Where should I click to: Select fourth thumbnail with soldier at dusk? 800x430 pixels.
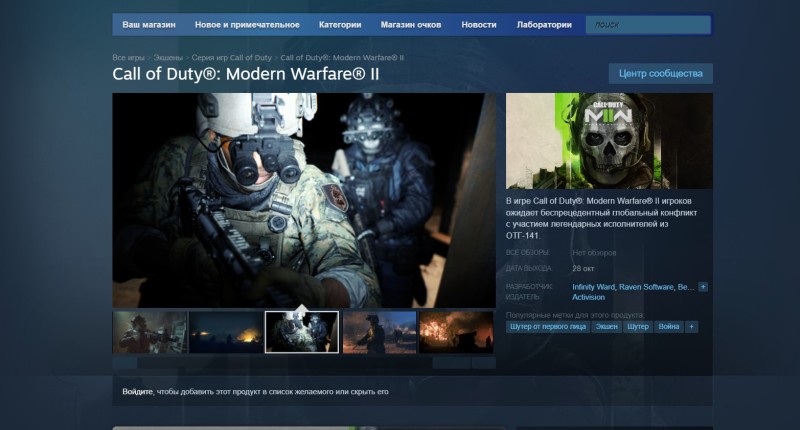[x=379, y=332]
